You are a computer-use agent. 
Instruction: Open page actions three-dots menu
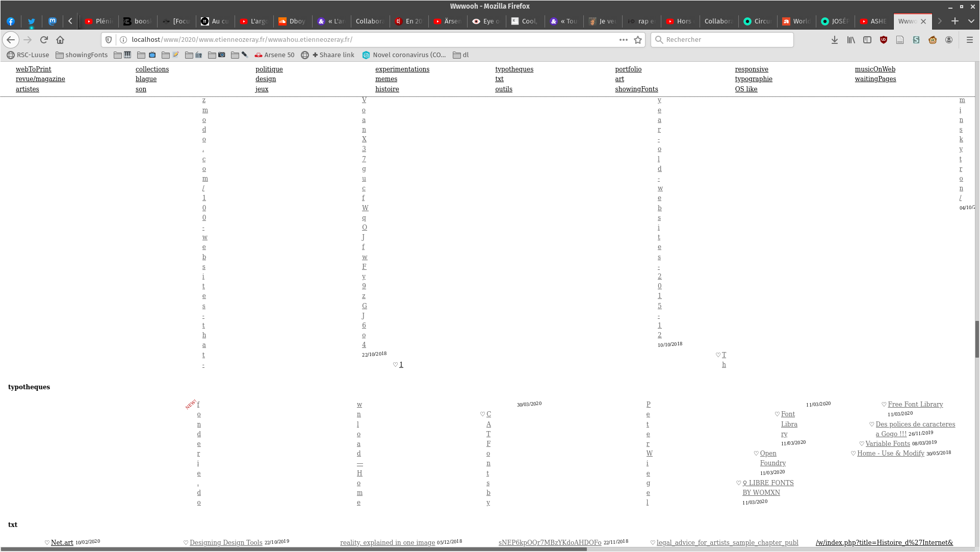point(624,40)
